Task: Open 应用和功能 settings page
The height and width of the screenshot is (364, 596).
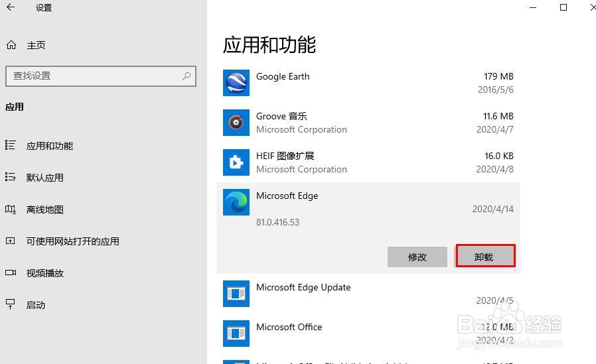Action: (49, 146)
